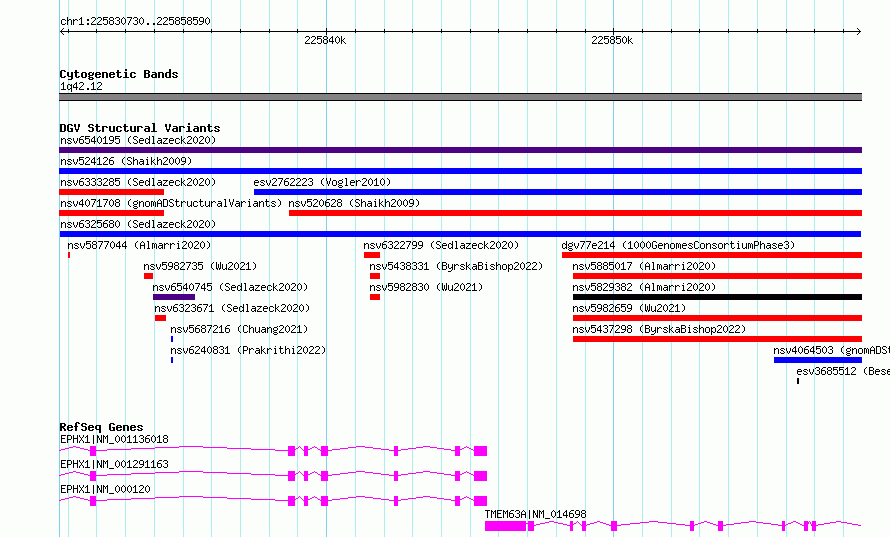The width and height of the screenshot is (890, 537).
Task: Click nsv6325680 (Sedlazeck2020) label
Action: [x=138, y=224]
